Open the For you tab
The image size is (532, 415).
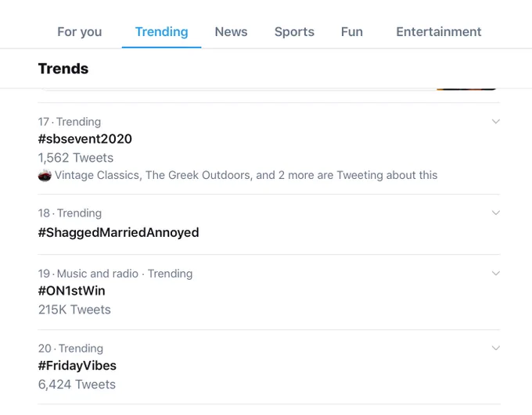click(x=79, y=32)
